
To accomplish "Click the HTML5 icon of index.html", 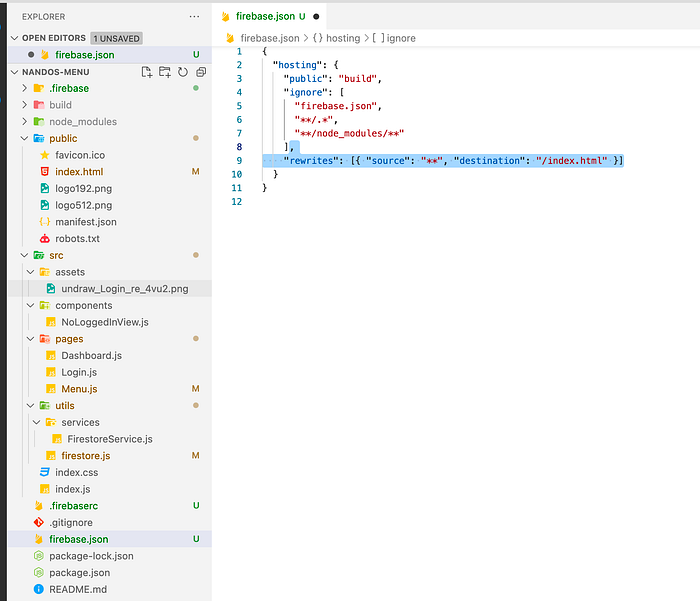I will click(x=45, y=171).
